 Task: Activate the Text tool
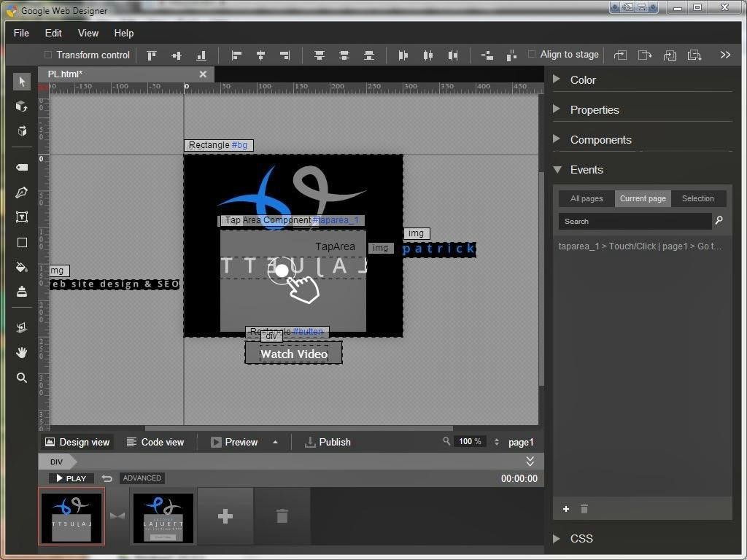21,217
